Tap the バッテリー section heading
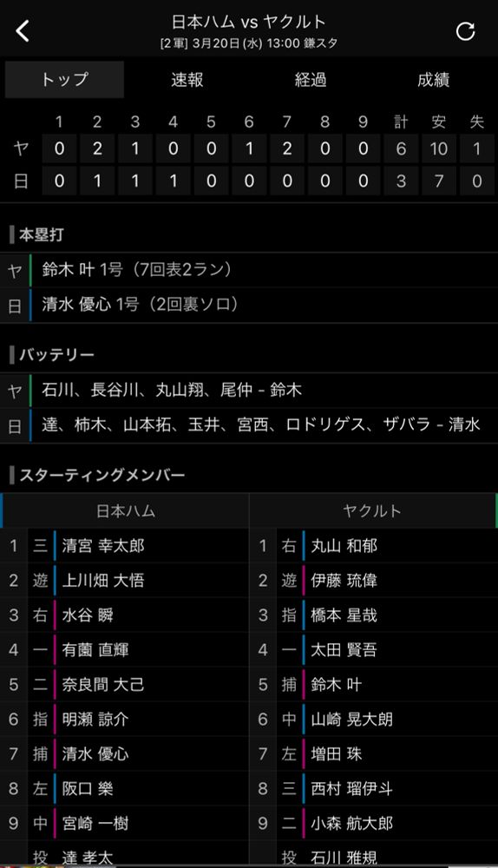 [56, 355]
